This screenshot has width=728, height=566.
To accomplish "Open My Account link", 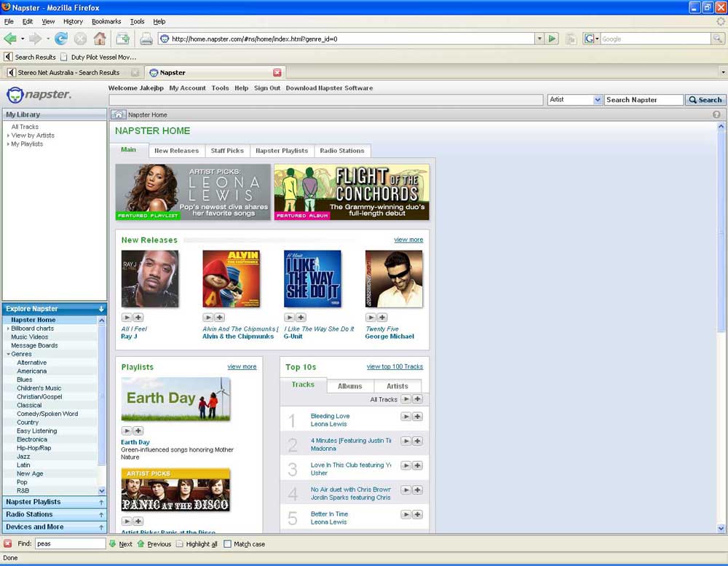I will click(187, 88).
